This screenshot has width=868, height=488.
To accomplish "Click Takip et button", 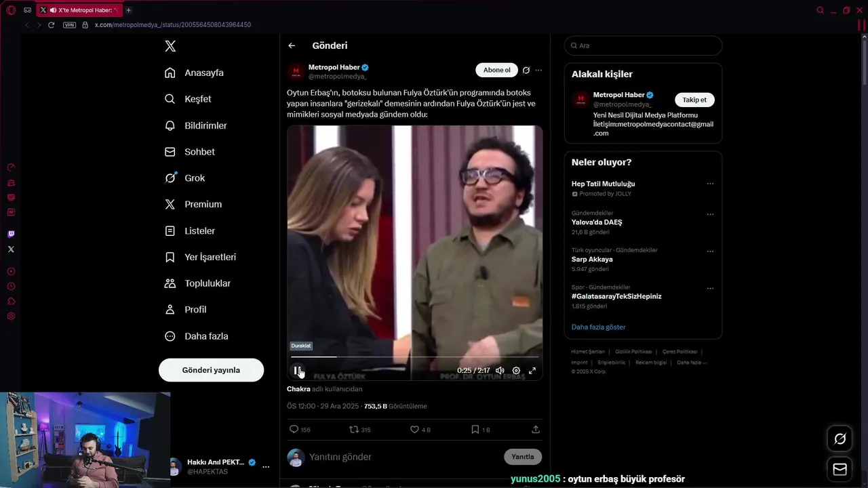I will pos(694,100).
